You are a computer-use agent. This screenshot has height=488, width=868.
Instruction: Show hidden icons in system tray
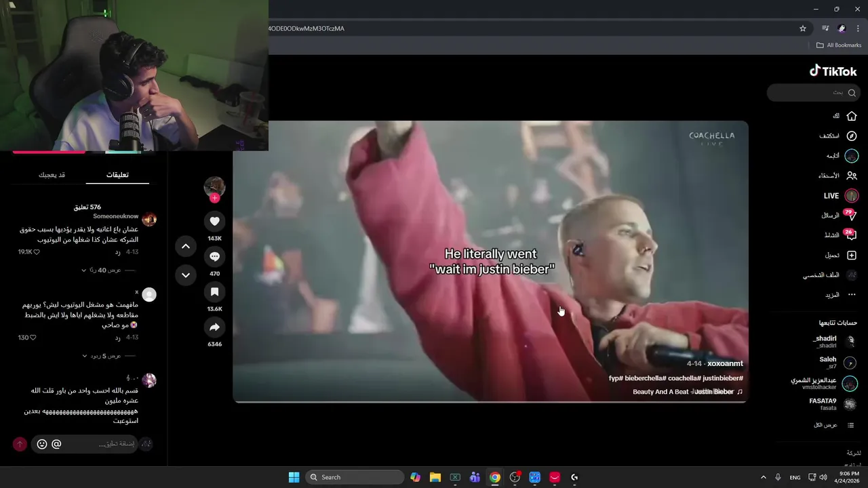pos(763,477)
